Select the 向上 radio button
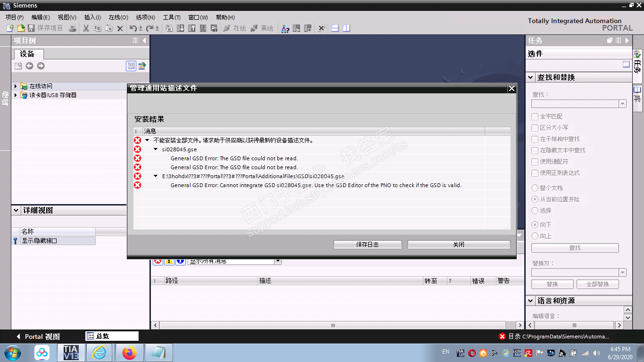Viewport: 644px width, 362px height. [535, 236]
